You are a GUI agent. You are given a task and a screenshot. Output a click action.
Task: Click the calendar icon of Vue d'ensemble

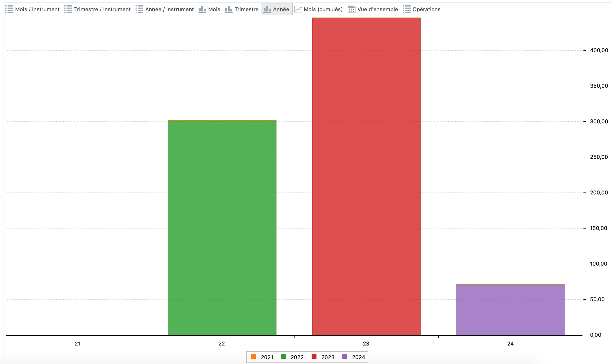(x=351, y=9)
